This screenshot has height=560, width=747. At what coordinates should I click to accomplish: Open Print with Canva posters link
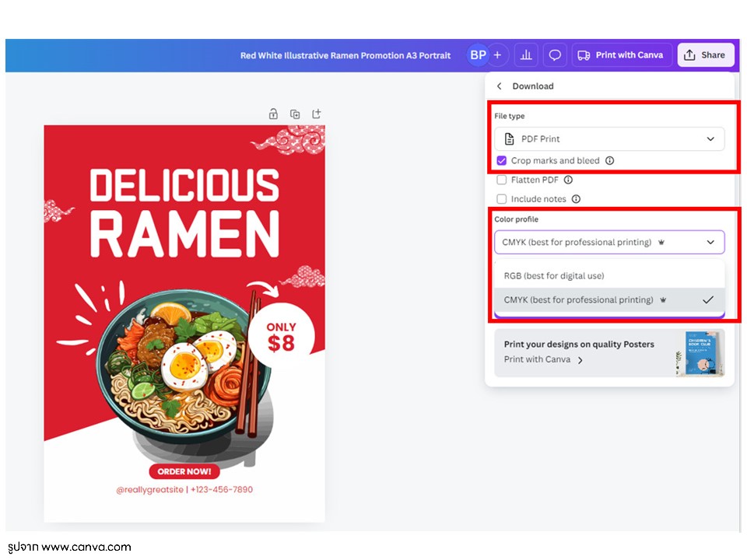543,359
